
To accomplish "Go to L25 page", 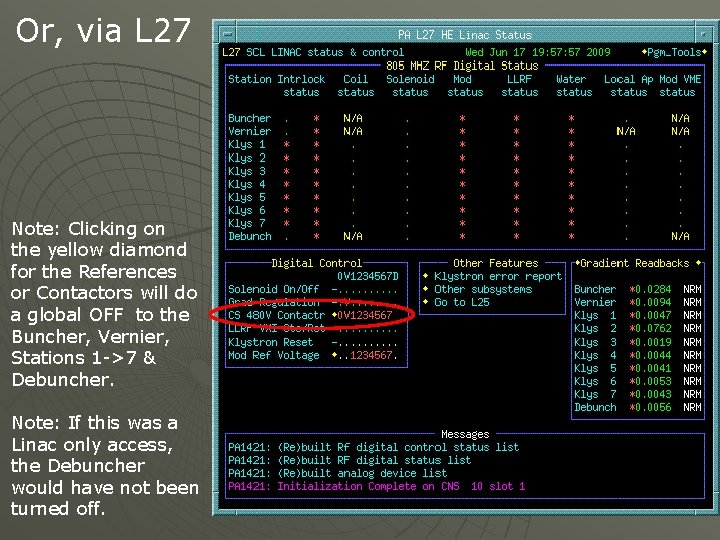I will (461, 302).
